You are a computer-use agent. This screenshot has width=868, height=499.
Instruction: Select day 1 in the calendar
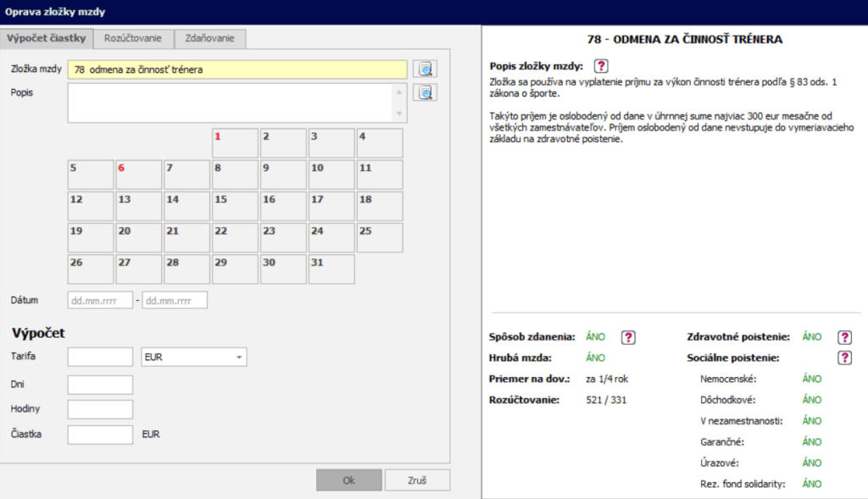235,143
